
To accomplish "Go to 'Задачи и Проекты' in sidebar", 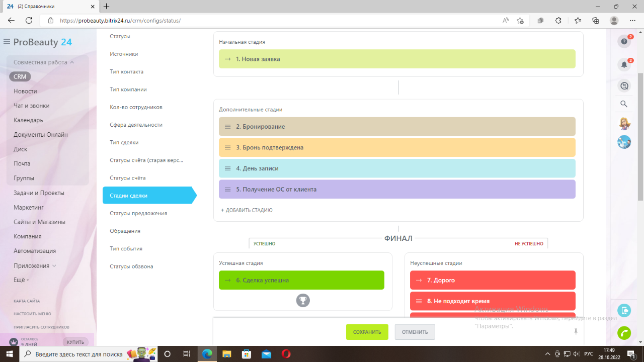I will [39, 193].
